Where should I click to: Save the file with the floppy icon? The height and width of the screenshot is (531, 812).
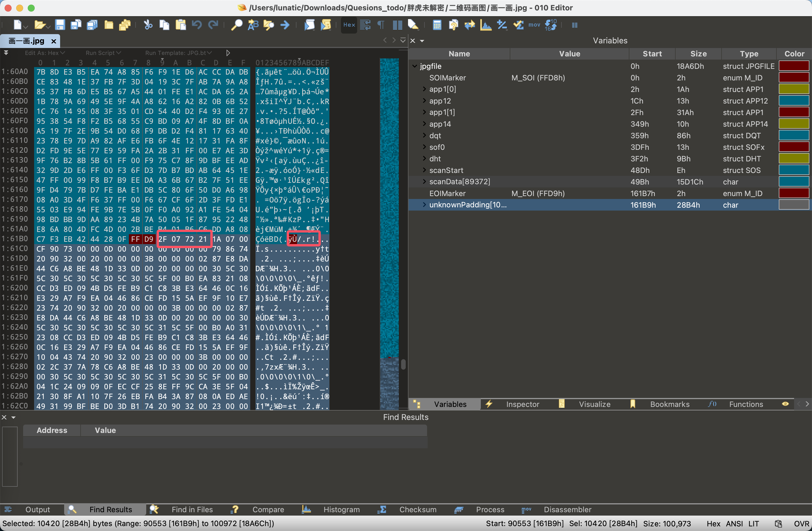60,25
